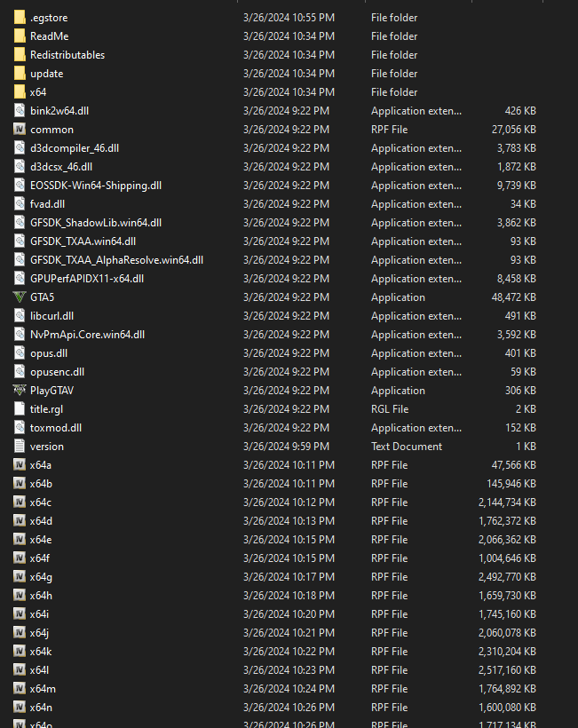Select the .egstore folder icon
The width and height of the screenshot is (578, 728).
[20, 18]
